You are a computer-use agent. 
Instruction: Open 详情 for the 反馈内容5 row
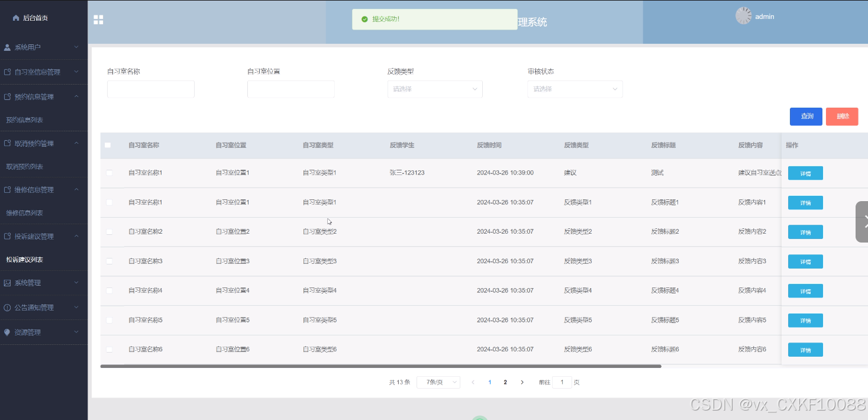[x=805, y=321]
